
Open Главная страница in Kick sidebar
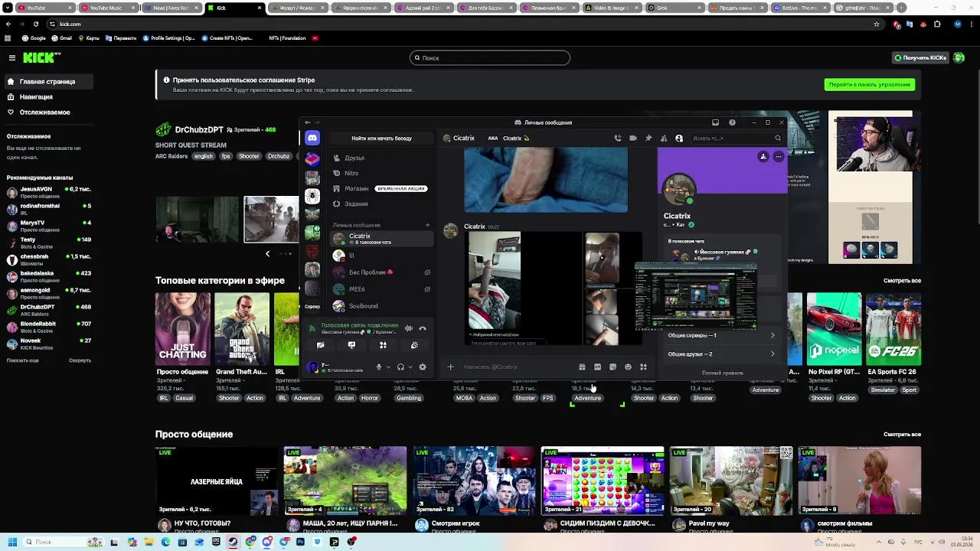coord(47,82)
